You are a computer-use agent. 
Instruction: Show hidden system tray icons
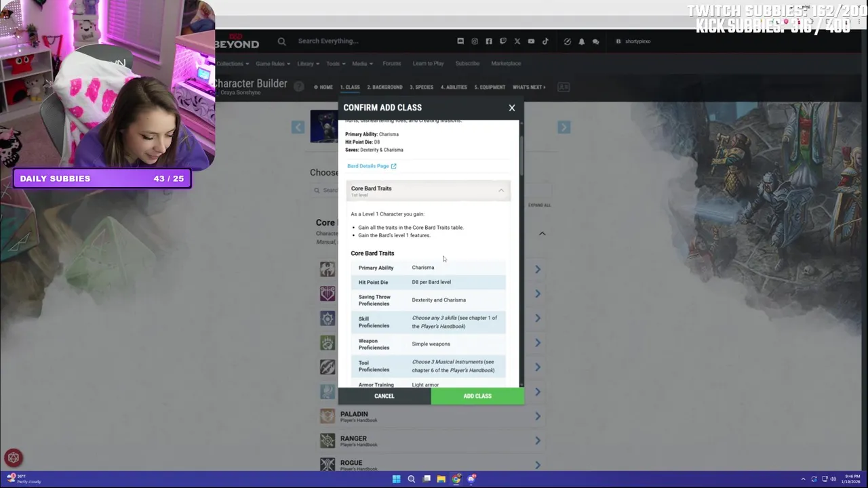coord(803,479)
